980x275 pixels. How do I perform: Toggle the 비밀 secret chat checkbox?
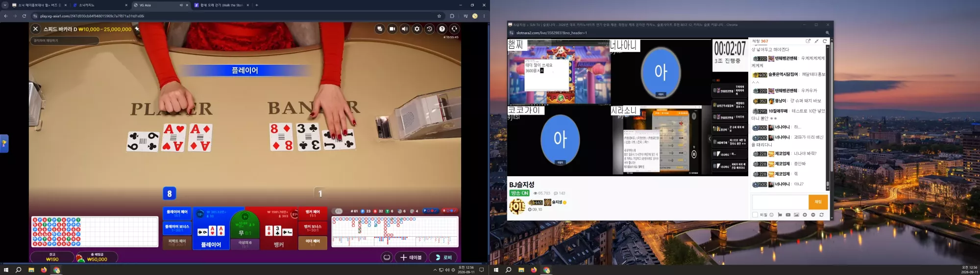pyautogui.click(x=755, y=215)
